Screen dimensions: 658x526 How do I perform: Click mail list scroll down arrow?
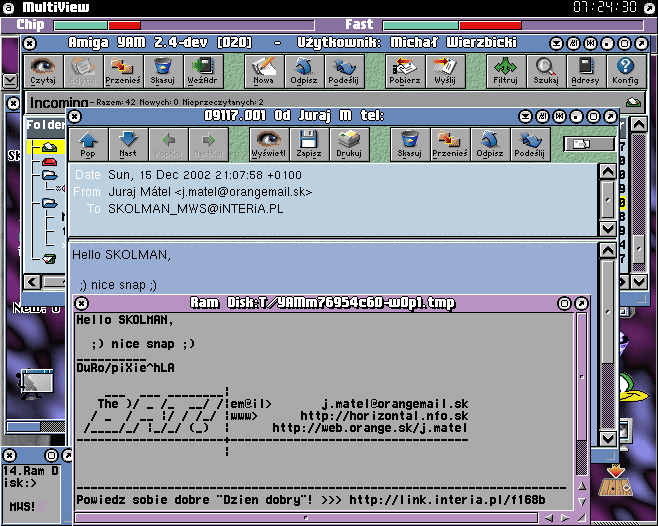point(639,282)
